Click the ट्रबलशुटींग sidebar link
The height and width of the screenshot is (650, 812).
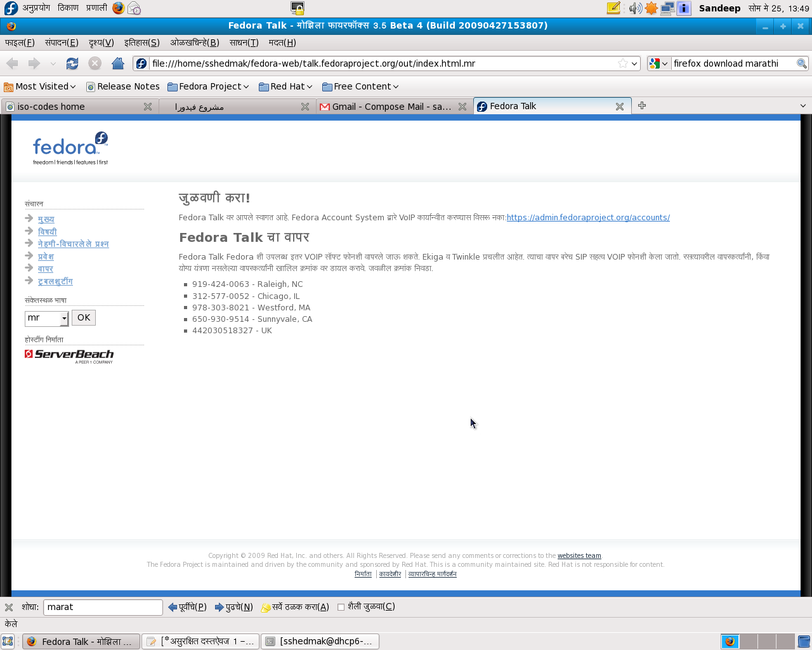(x=55, y=281)
